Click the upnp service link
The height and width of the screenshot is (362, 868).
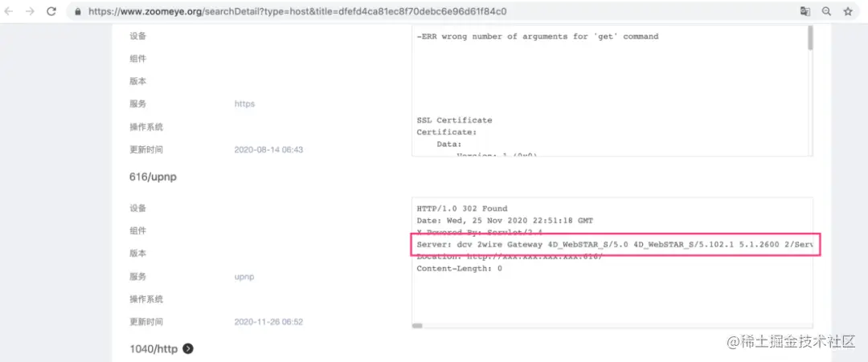tap(244, 276)
